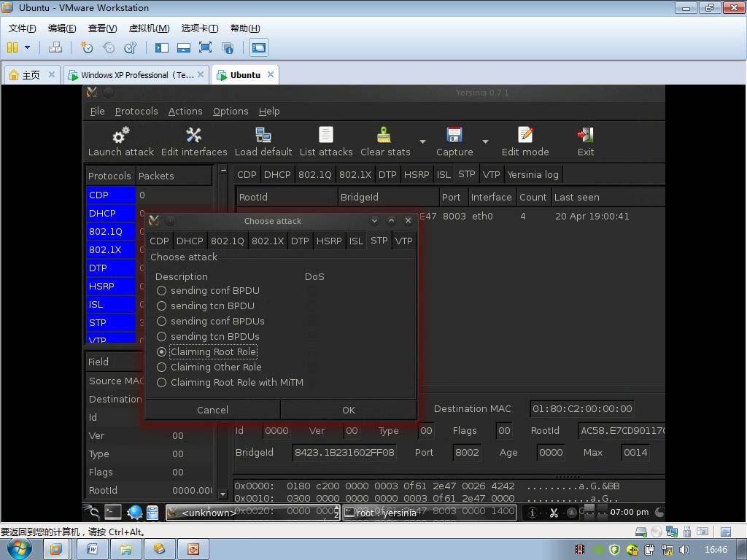Click the Clear stats broom icon
747x560 pixels.
[384, 135]
